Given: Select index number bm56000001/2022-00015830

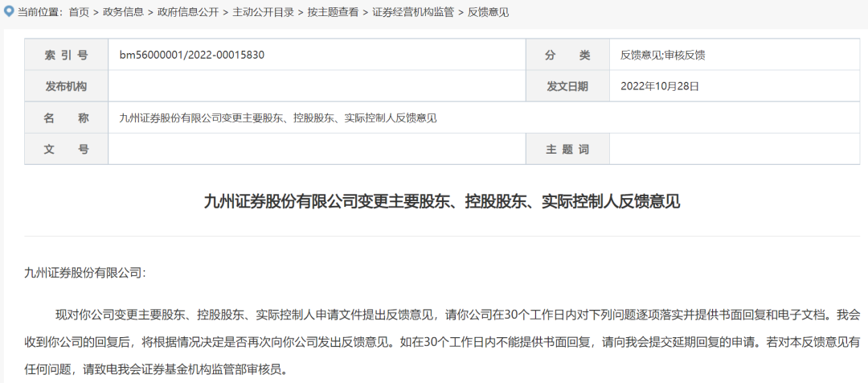Looking at the screenshot, I should click(x=192, y=55).
